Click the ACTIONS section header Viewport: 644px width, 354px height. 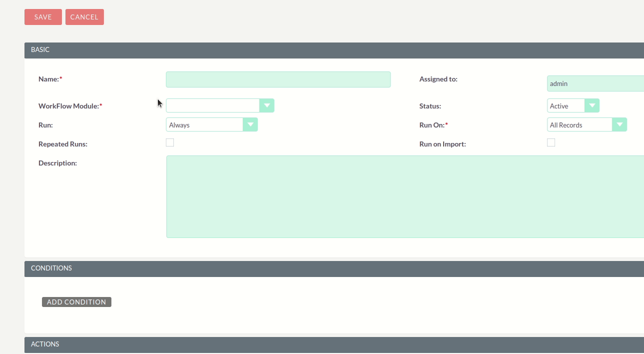tap(45, 344)
